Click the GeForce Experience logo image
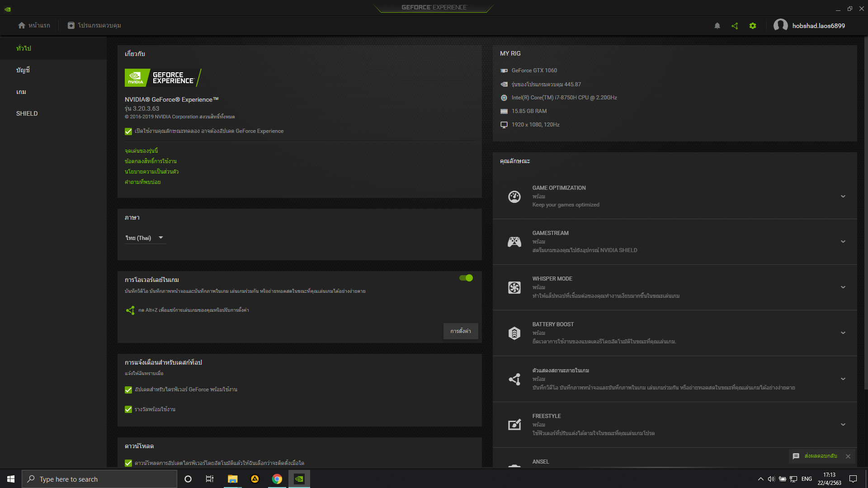 163,78
